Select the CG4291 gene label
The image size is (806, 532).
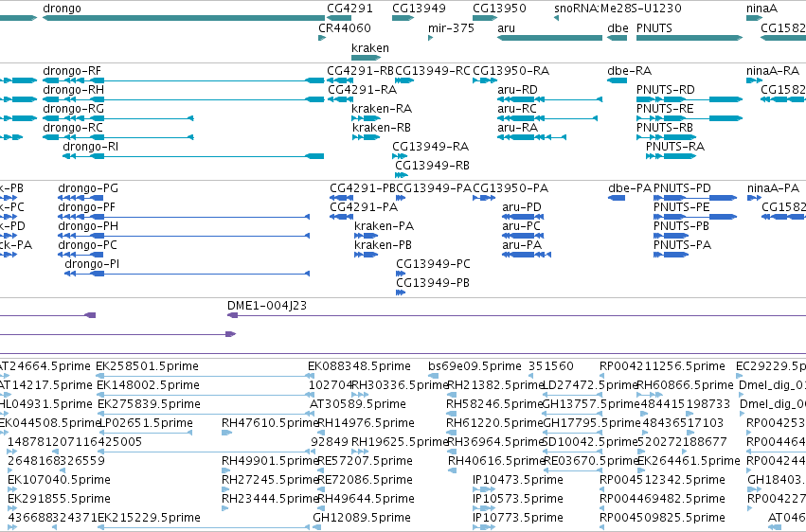[349, 9]
